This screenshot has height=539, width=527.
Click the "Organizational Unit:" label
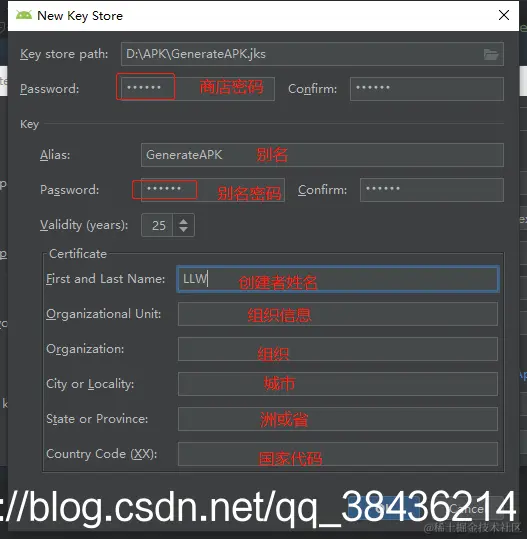103,314
